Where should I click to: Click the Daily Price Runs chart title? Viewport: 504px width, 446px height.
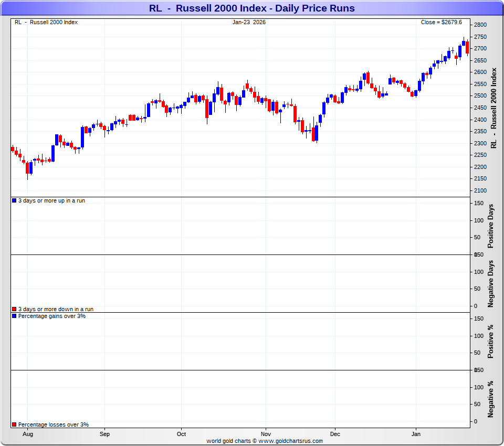[251, 8]
